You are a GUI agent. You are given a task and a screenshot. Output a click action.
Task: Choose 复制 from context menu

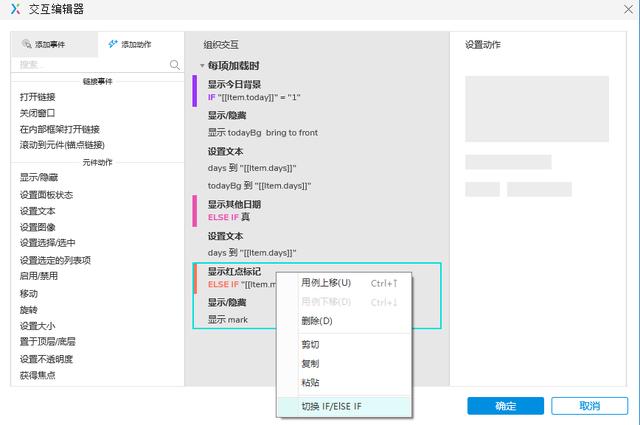(x=344, y=363)
